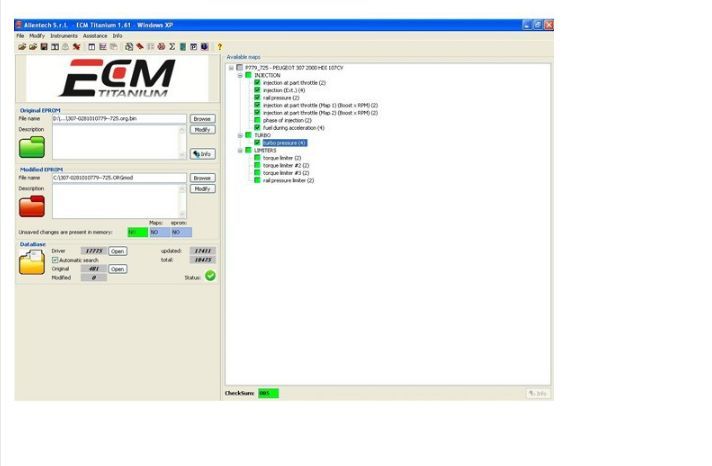
Task: Click the floppy disk save icon in the toolbar
Action: (x=44, y=47)
